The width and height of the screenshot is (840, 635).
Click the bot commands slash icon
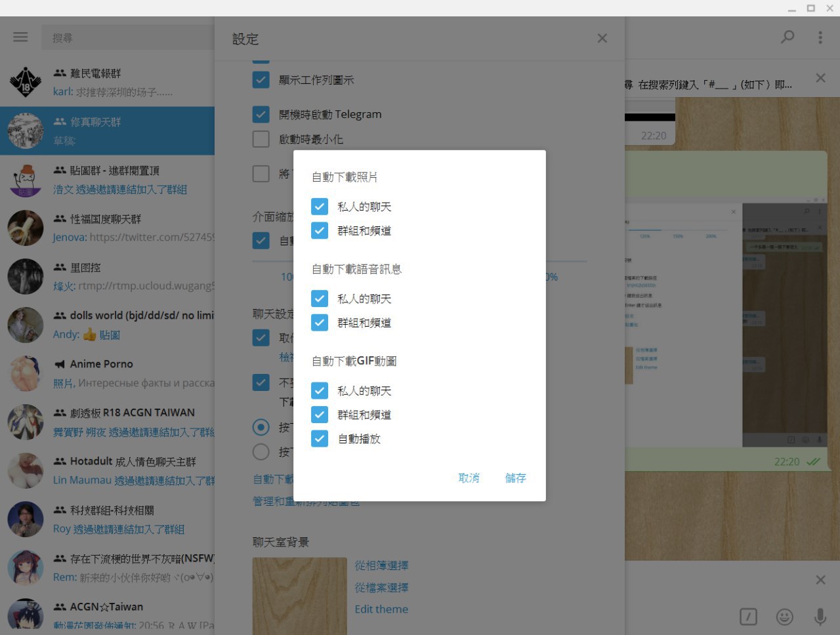tap(748, 617)
